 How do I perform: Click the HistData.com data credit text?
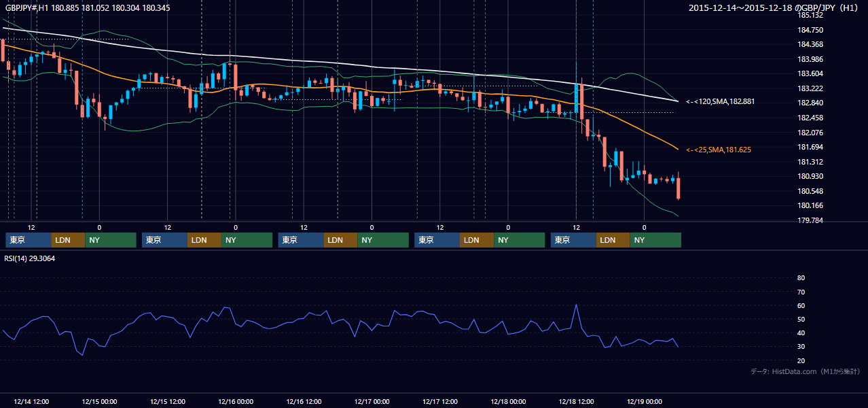(805, 371)
